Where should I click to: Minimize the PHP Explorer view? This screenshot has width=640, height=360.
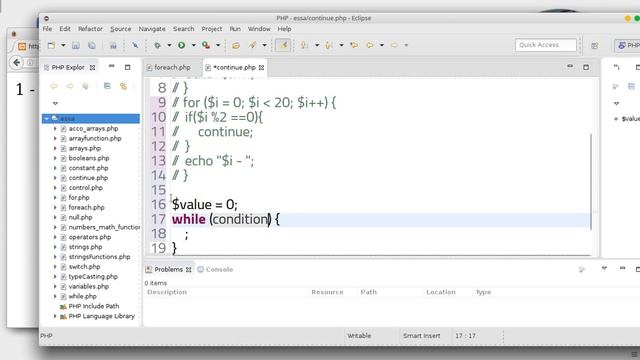pyautogui.click(x=111, y=67)
